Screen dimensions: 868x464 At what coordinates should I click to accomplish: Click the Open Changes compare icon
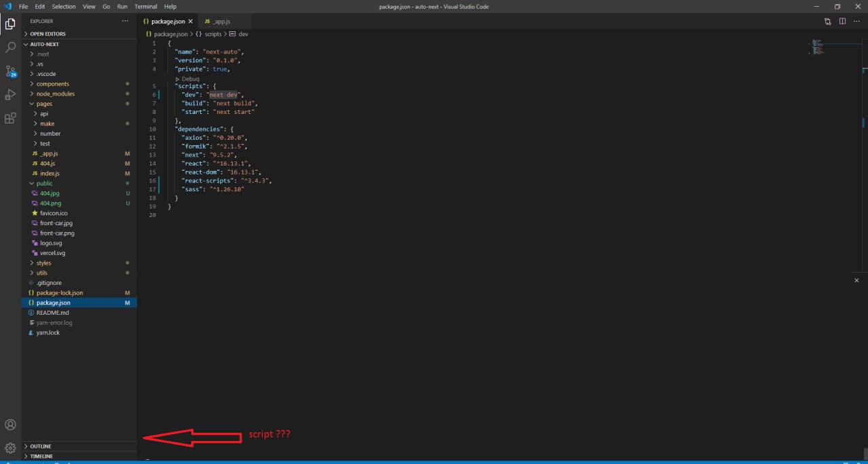point(827,21)
